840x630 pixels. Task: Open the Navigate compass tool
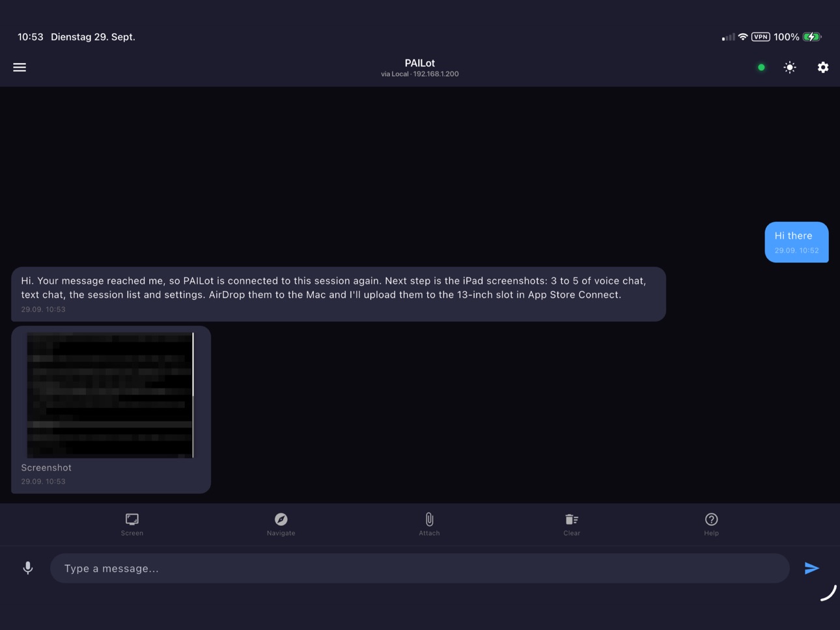tap(281, 524)
